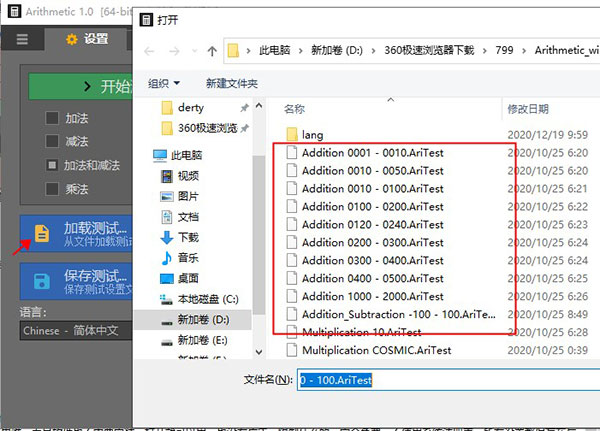Image resolution: width=600 pixels, height=431 pixels.
Task: Select the 音乐 music folder icon
Action: (x=165, y=258)
